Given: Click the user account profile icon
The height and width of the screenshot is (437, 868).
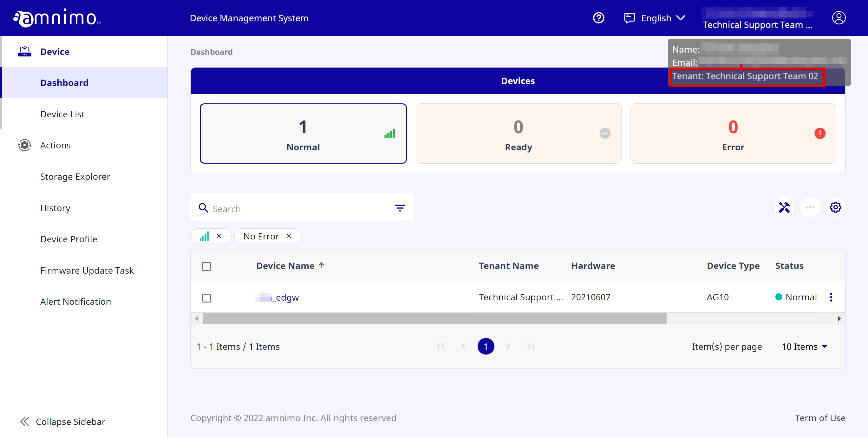Looking at the screenshot, I should tap(839, 18).
